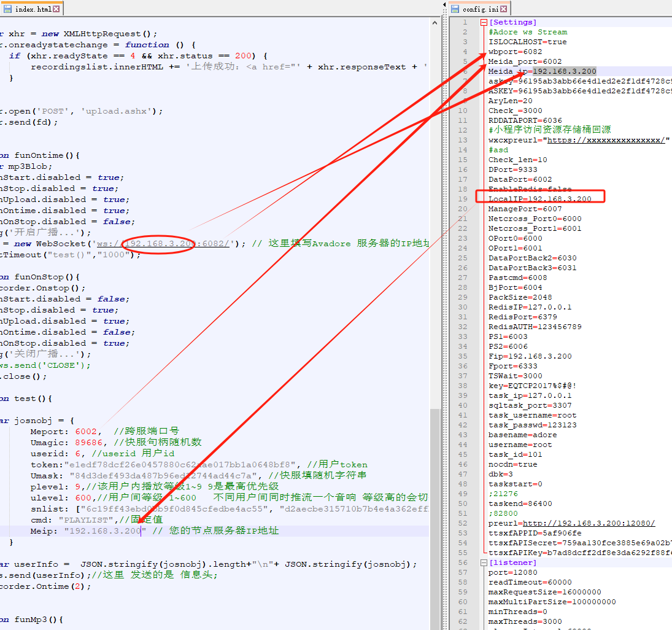Click the Netcross_Port0=6000 line
The image size is (672, 630).
(535, 219)
